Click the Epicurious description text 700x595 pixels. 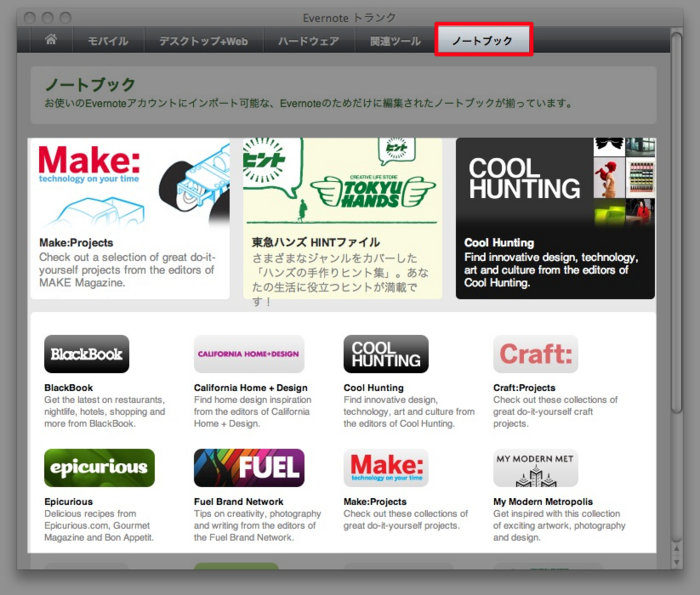pos(99,525)
